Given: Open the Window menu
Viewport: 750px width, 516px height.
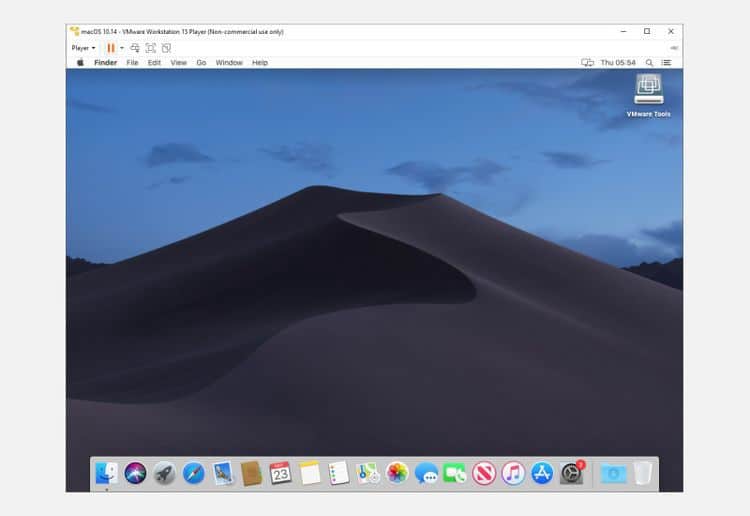Looking at the screenshot, I should click(229, 63).
